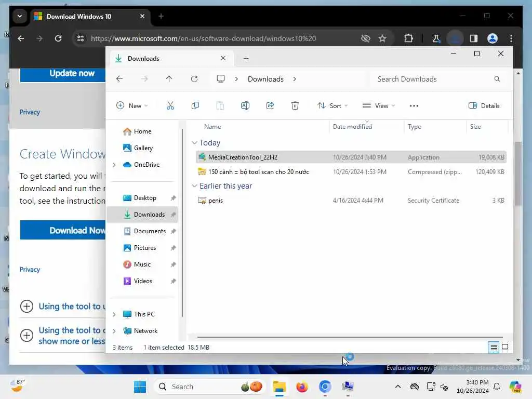Open browser tab search dropdown
The height and width of the screenshot is (399, 532).
[x=20, y=16]
